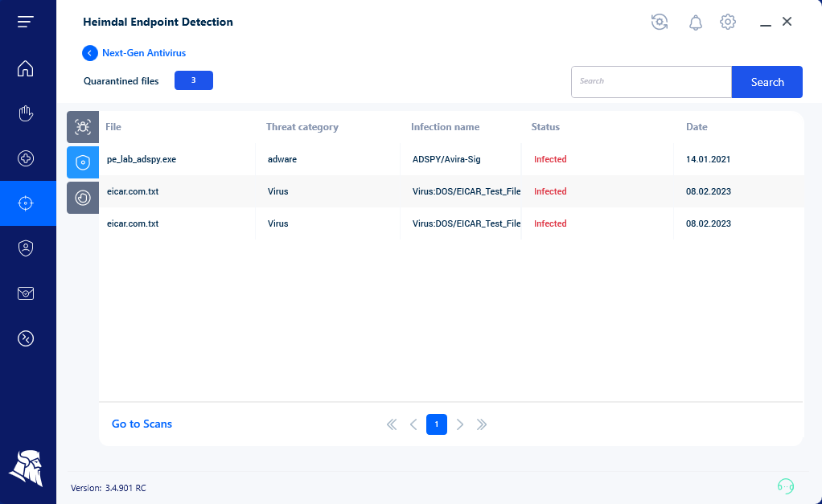Click the Version 3.4.901 RC text
The width and height of the screenshot is (822, 504).
click(x=109, y=488)
